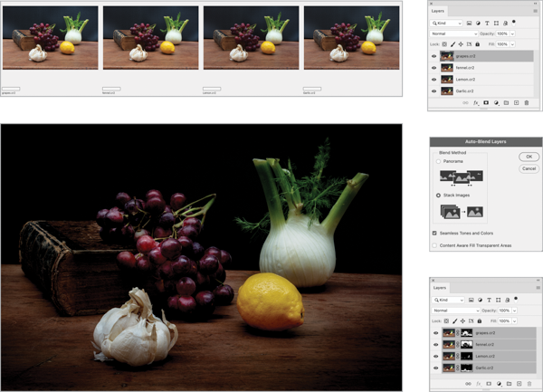This screenshot has width=543, height=392.
Task: Toggle layer filtering switch in the maskless Layers panel
Action: point(514,22)
